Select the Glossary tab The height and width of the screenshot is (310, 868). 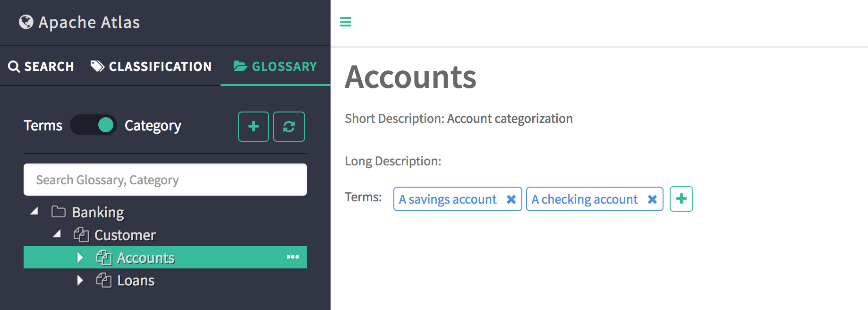275,67
